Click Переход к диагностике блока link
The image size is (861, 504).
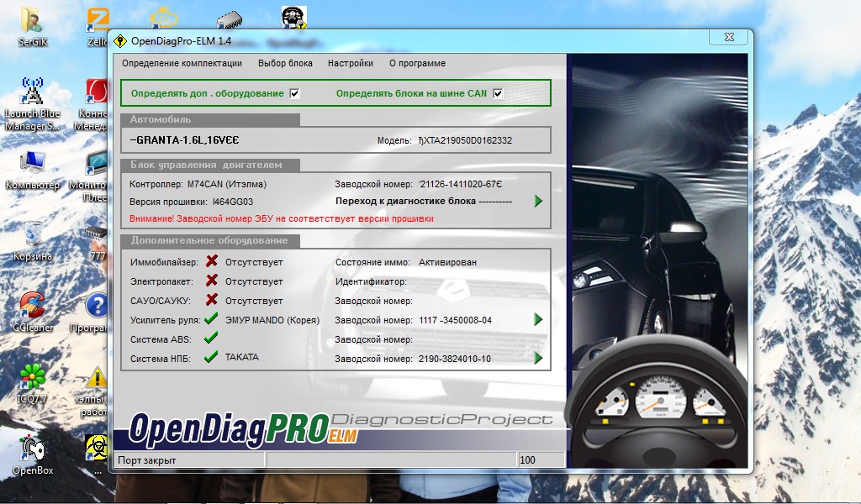click(x=424, y=201)
